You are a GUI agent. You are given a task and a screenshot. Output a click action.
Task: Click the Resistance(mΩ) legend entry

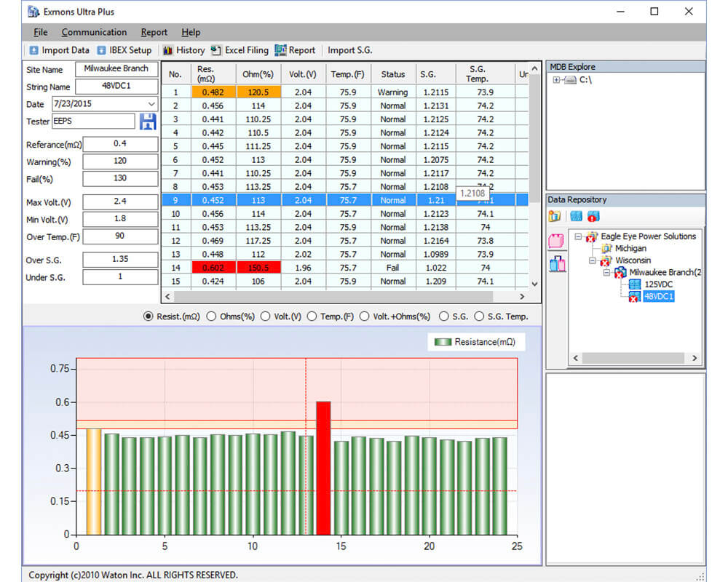tap(475, 342)
